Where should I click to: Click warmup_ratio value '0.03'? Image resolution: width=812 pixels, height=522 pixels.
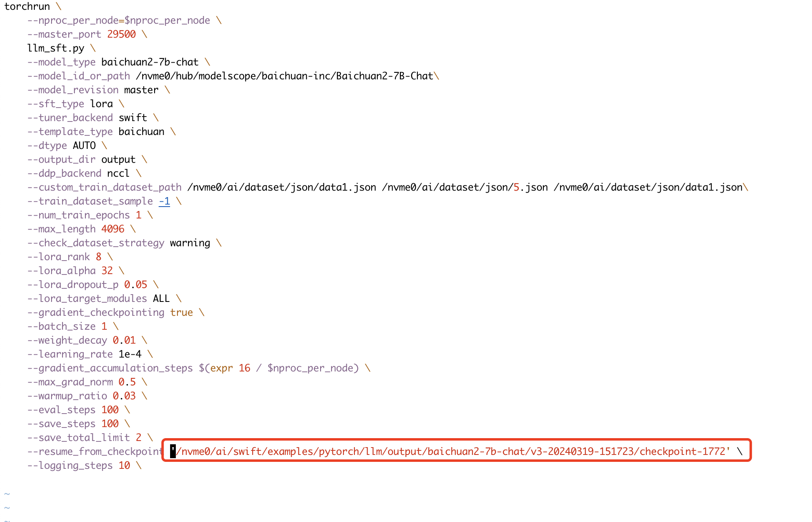pos(124,396)
